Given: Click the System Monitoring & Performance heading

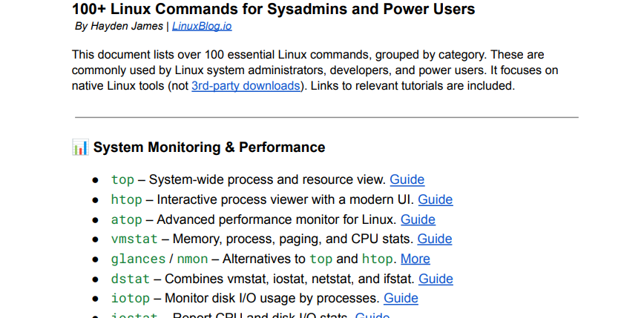Looking at the screenshot, I should point(208,148).
